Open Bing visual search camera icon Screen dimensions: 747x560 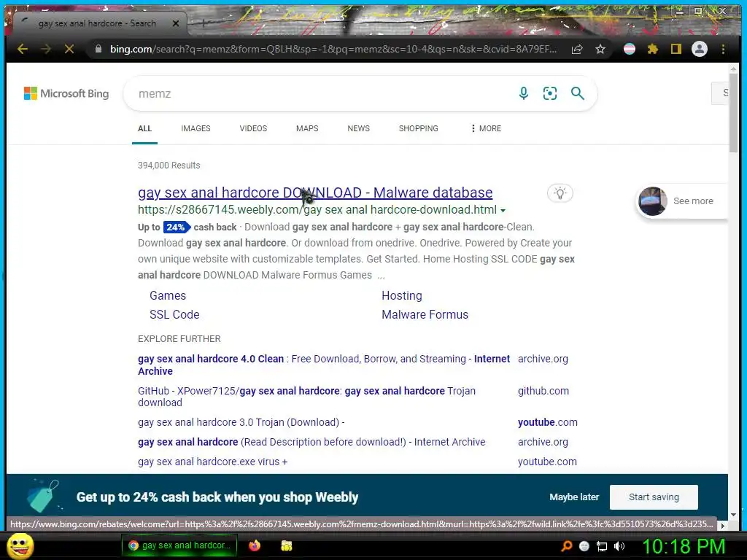[550, 93]
